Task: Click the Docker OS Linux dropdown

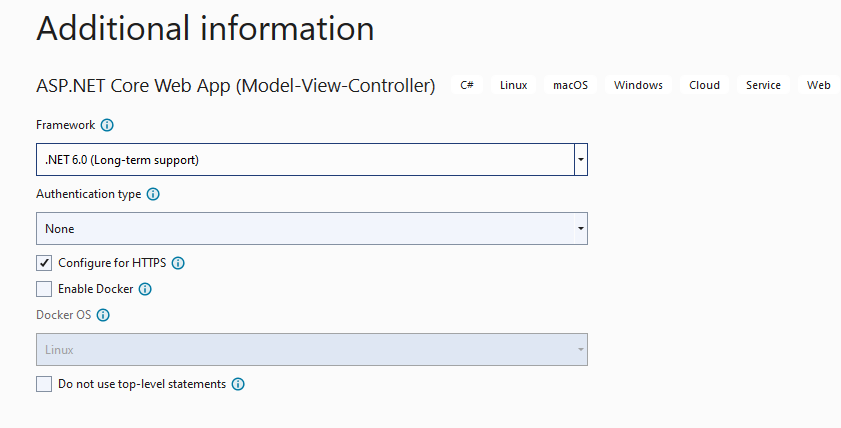Action: [x=311, y=350]
